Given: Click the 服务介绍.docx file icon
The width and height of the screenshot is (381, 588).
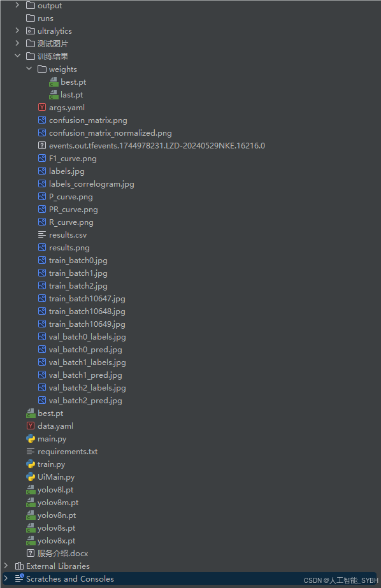Looking at the screenshot, I should [31, 553].
